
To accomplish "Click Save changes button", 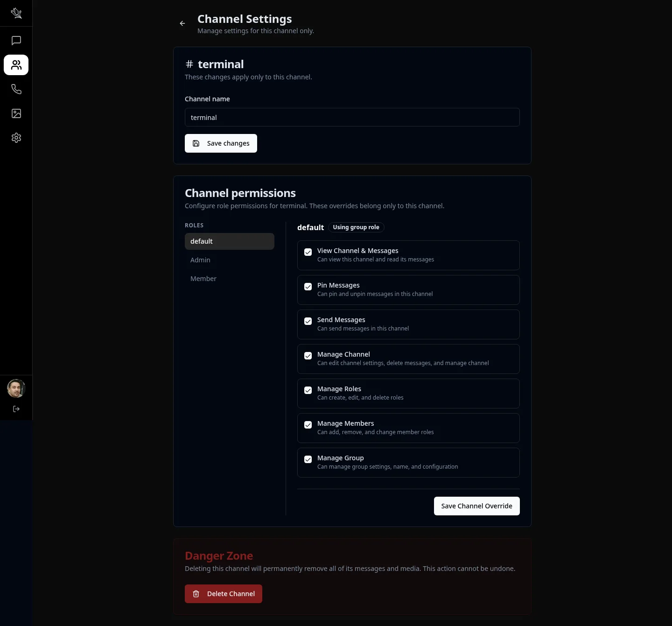I will (221, 143).
